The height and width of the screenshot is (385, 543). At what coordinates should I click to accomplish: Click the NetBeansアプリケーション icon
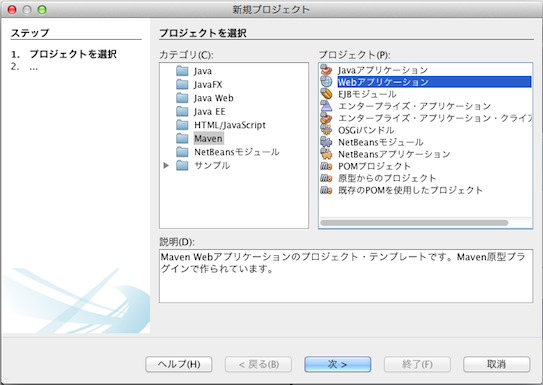326,154
